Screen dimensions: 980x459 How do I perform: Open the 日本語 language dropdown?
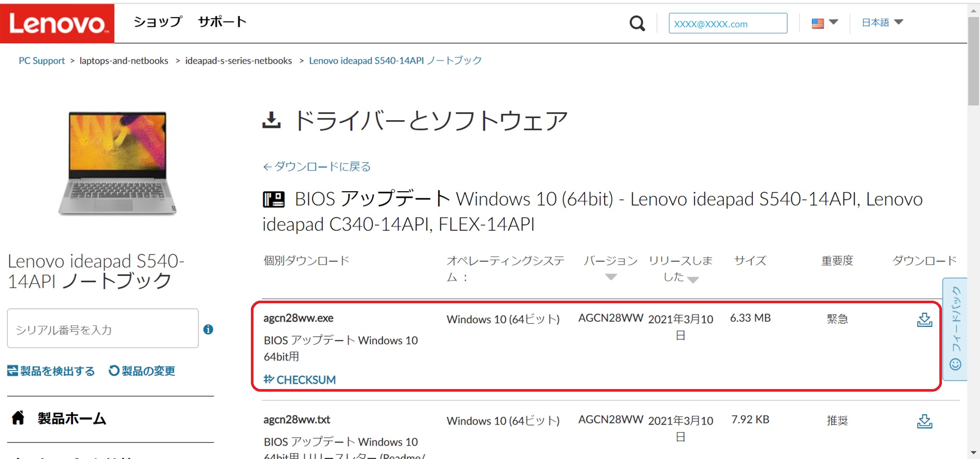tap(882, 23)
